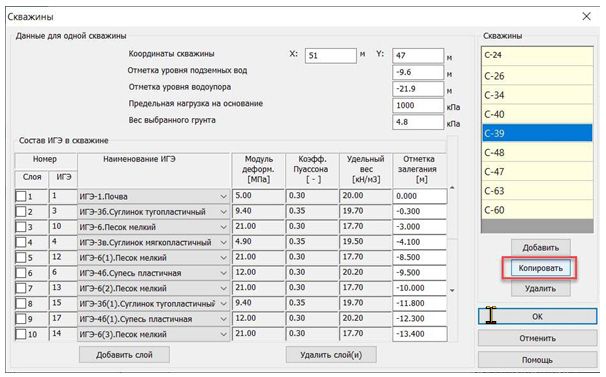Click the Добавить button
Screen dimensions: 606x377
pyautogui.click(x=540, y=247)
